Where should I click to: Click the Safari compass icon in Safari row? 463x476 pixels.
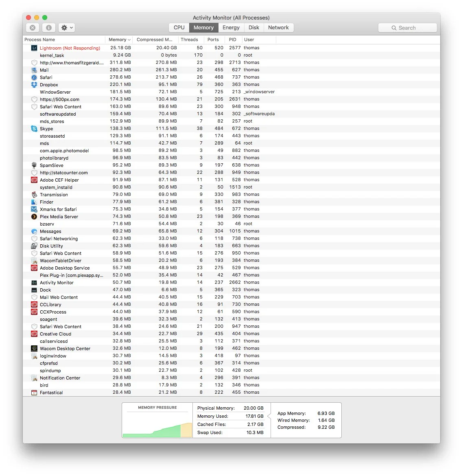[x=34, y=77]
